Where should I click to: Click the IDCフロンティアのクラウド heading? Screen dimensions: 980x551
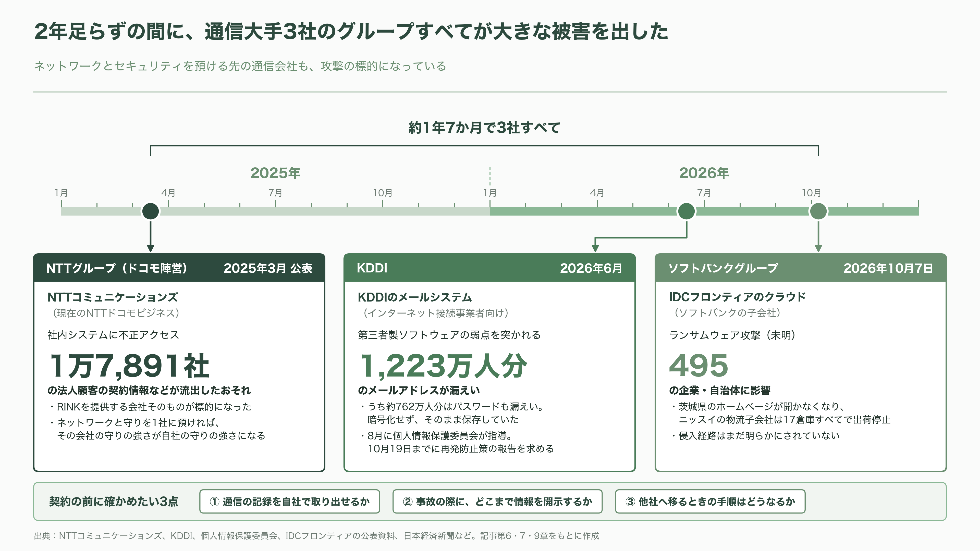(737, 297)
